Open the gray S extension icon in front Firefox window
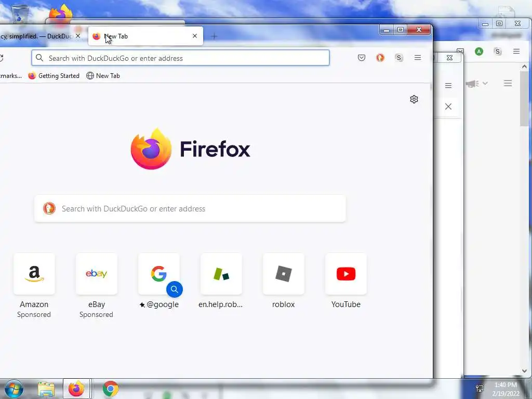 pos(399,58)
